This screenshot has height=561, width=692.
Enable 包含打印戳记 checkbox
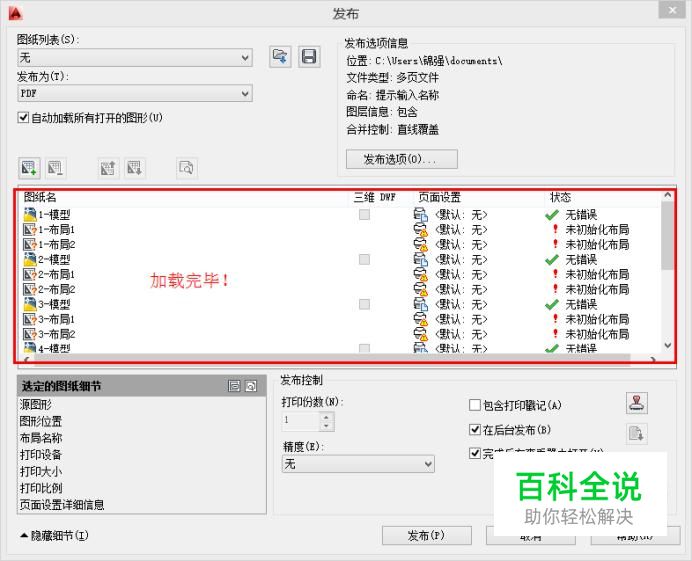(x=474, y=405)
